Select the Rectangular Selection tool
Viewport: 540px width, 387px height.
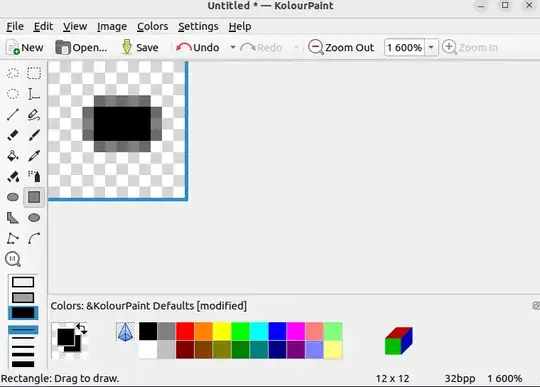(x=34, y=73)
